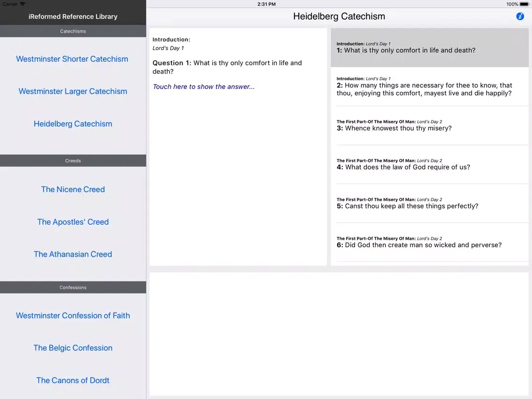
Task: Open The Apostles' Creed
Action: pos(73,222)
